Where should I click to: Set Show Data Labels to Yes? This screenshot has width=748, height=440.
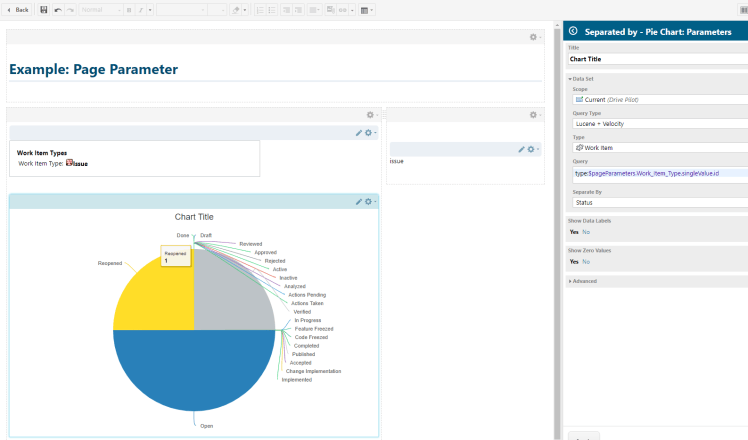pyautogui.click(x=574, y=232)
